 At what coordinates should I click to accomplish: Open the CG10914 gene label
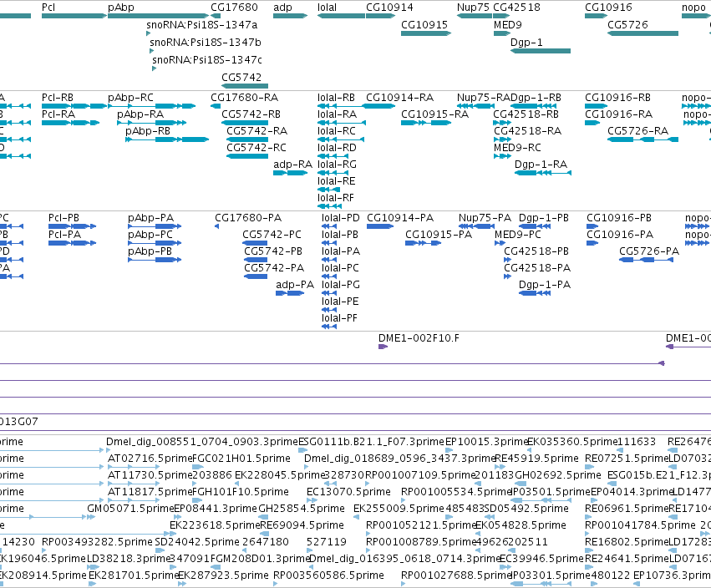[389, 8]
